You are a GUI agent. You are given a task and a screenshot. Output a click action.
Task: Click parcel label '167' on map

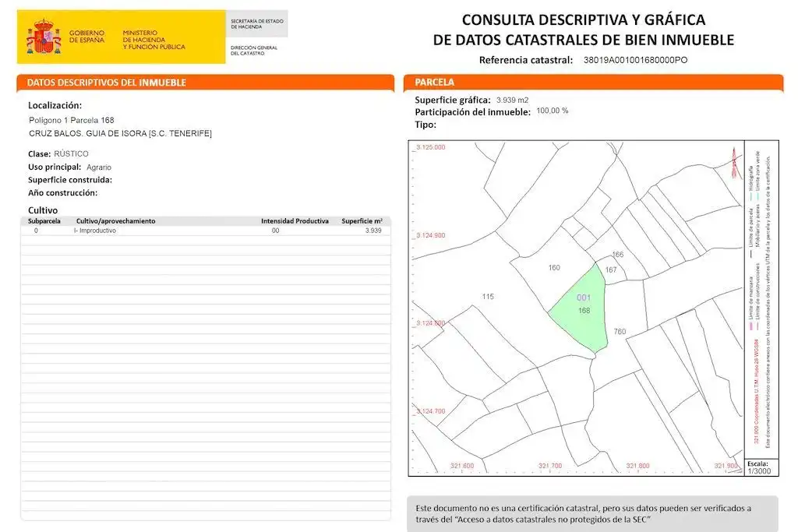pos(611,270)
